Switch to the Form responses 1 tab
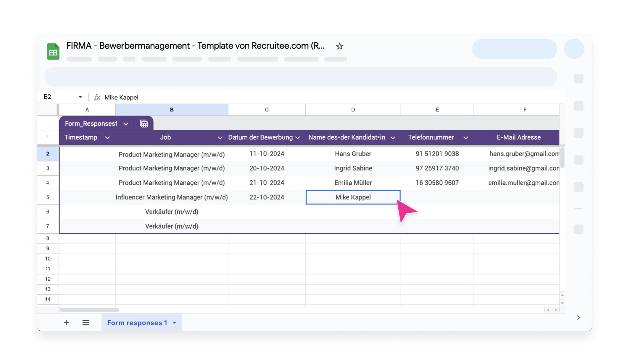The height and width of the screenshot is (364, 629). point(137,323)
